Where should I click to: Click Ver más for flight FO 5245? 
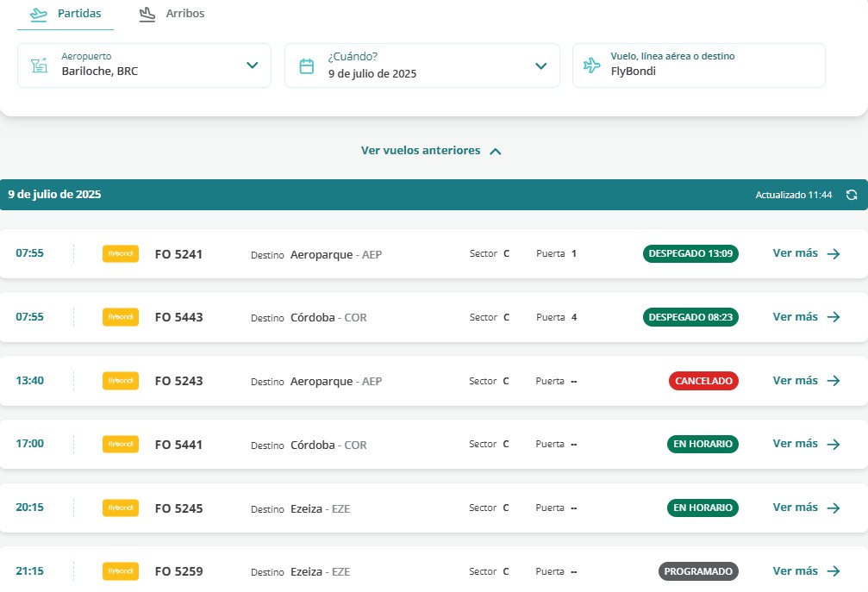coord(796,508)
